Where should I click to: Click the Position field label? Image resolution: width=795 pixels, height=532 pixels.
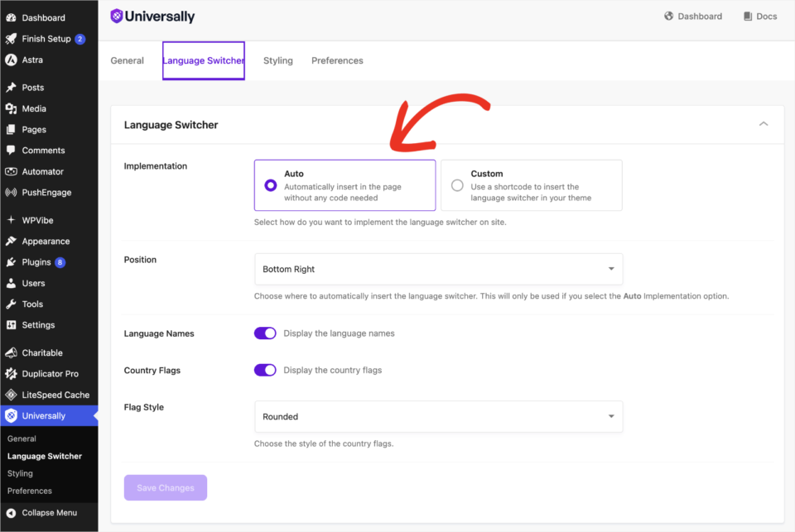coord(141,260)
